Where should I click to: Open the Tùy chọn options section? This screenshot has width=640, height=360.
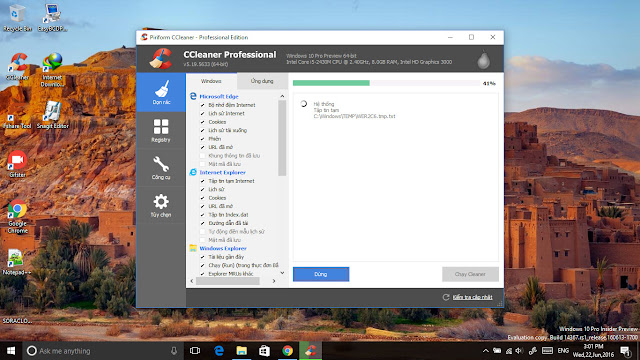[161, 205]
